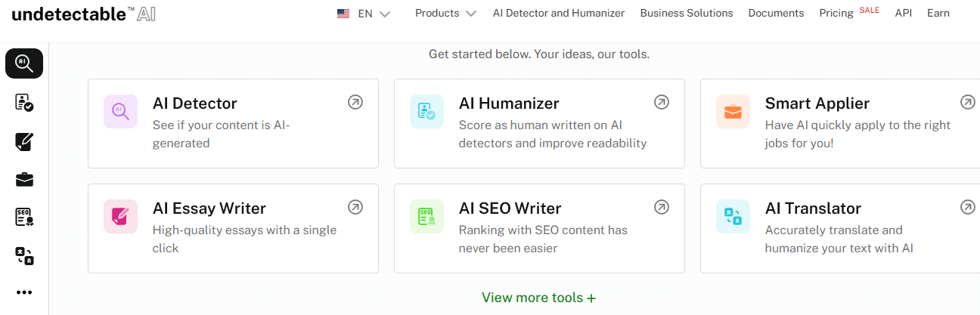
Task: Click the AI Detector card title
Action: [195, 103]
